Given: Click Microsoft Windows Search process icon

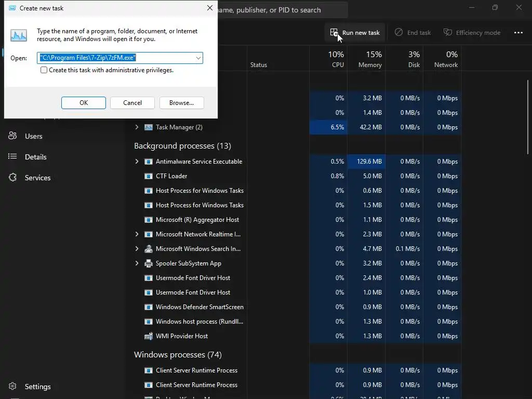Looking at the screenshot, I should 149,249.
